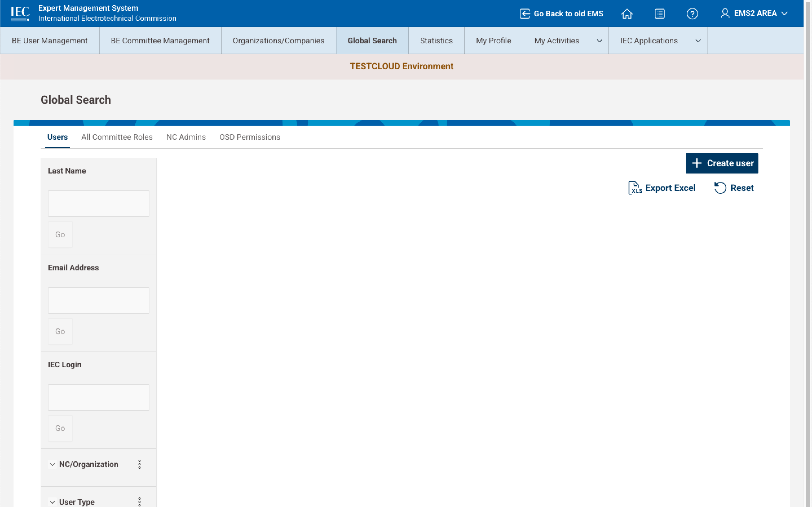Click the home icon in the header
The image size is (812, 507).
627,14
